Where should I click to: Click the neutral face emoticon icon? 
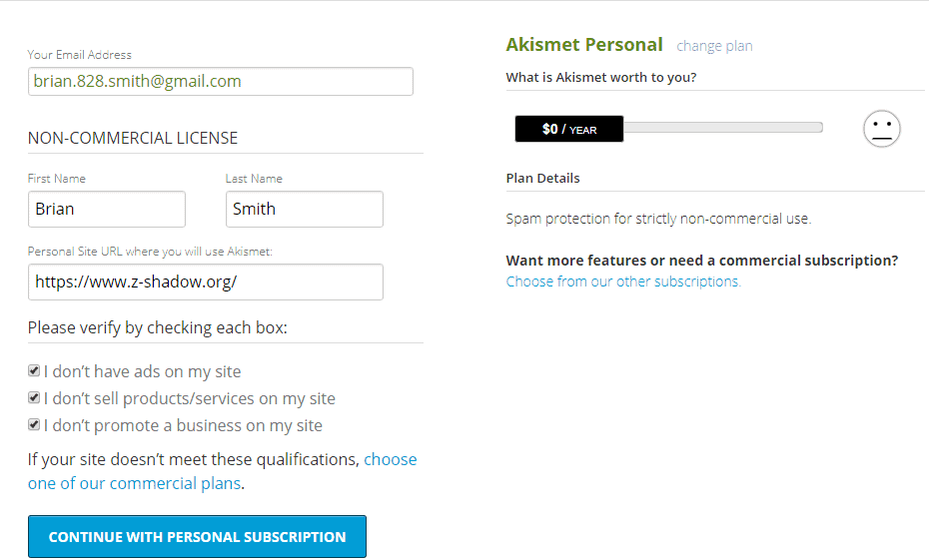882,129
